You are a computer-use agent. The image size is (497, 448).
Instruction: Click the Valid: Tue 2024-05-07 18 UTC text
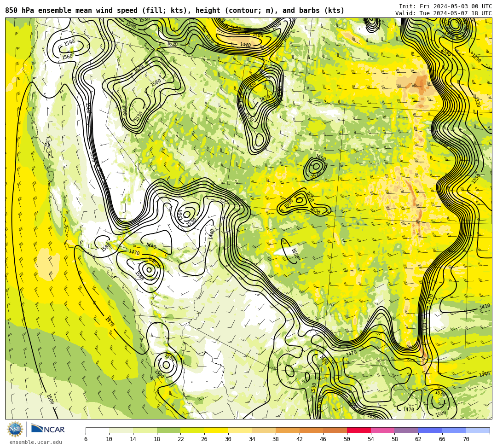tap(444, 13)
